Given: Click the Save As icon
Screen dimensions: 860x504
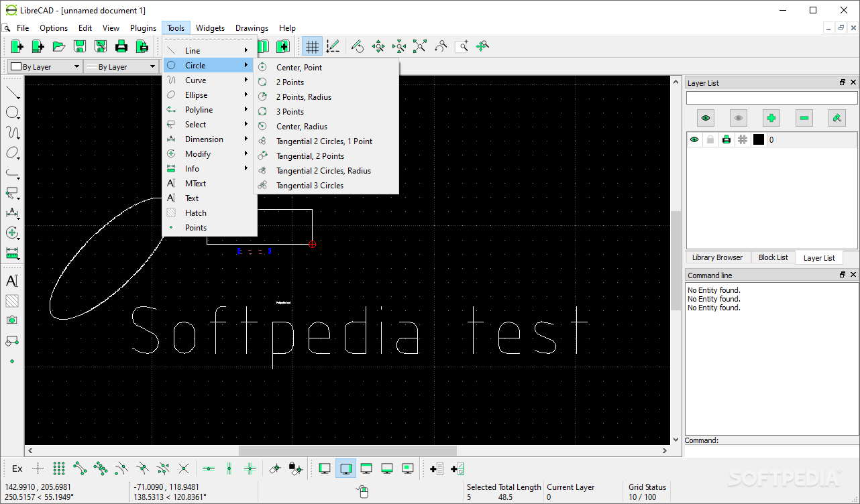Looking at the screenshot, I should point(101,46).
